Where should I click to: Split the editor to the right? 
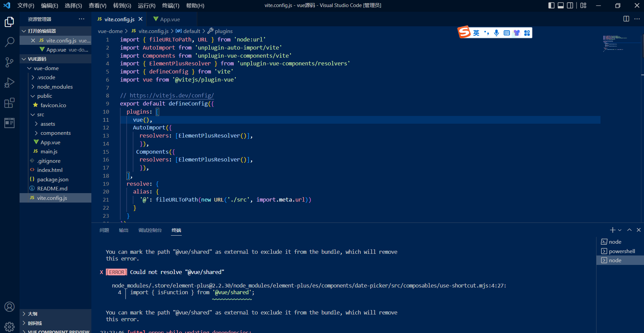tap(626, 19)
